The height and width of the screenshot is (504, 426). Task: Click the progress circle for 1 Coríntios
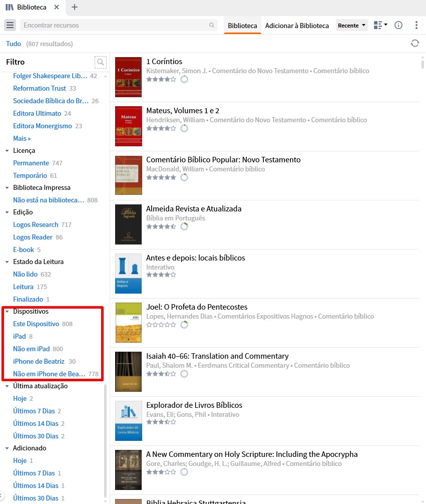(184, 79)
